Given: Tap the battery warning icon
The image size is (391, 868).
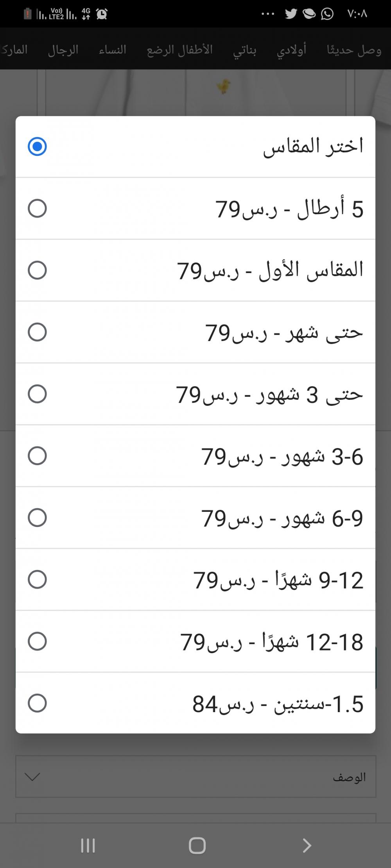Looking at the screenshot, I should point(27,14).
